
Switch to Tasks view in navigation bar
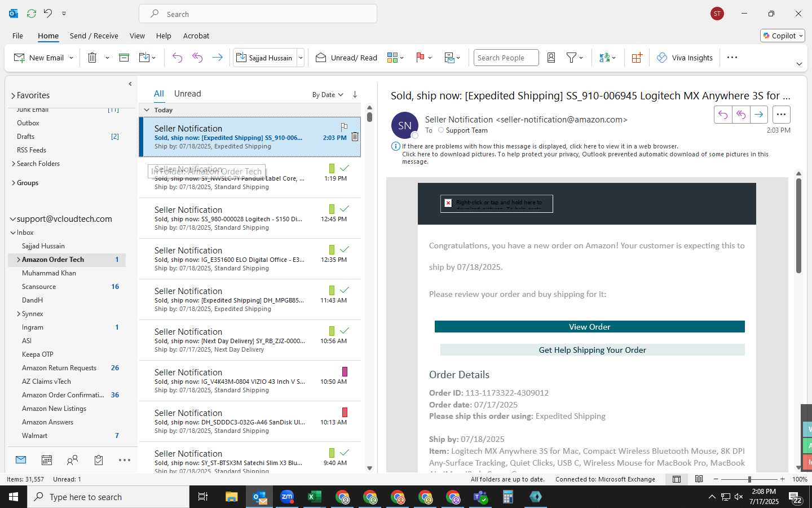[99, 460]
